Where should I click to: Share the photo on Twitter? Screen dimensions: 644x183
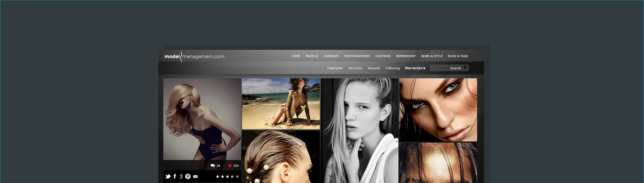pos(168,176)
